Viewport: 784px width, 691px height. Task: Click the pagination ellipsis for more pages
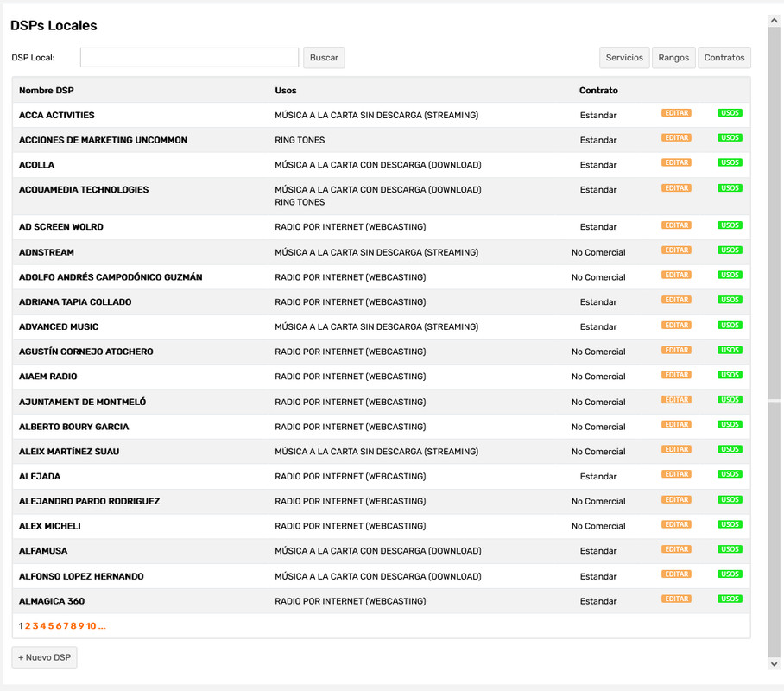[x=102, y=626]
